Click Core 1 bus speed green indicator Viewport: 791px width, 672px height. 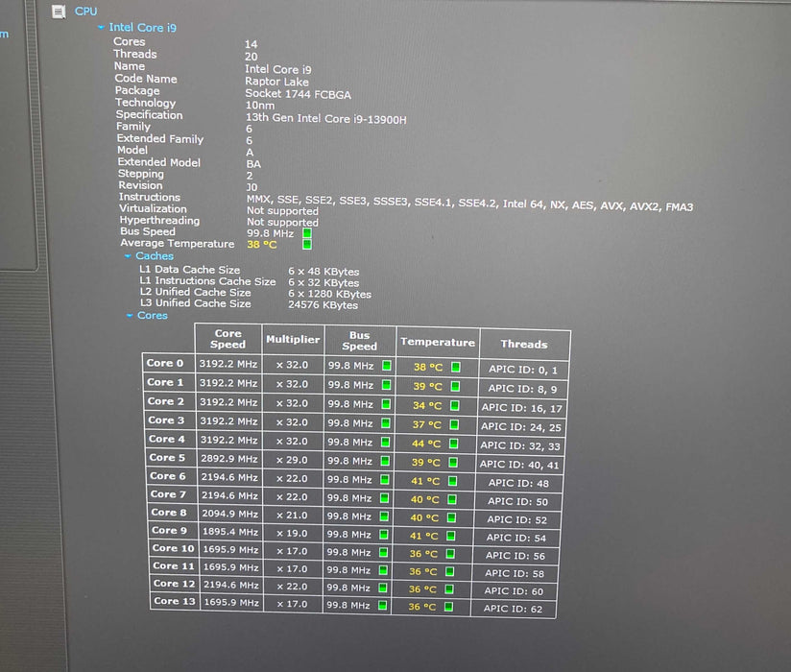pyautogui.click(x=387, y=384)
